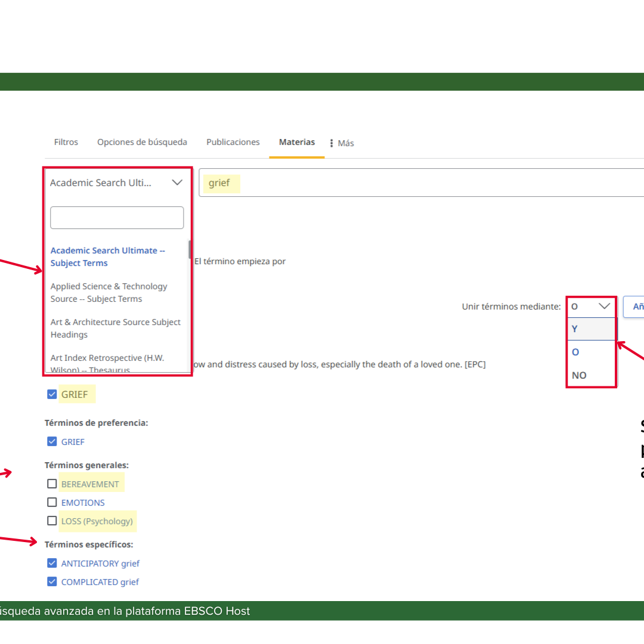Screen dimensions: 644x644
Task: Click the database filter search box
Action: [117, 218]
